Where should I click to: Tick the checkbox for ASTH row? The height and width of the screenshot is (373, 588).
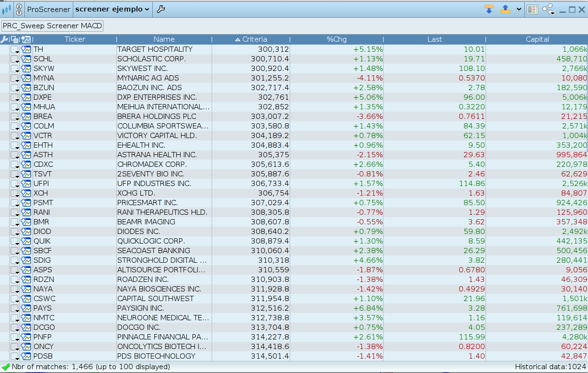pyautogui.click(x=15, y=155)
